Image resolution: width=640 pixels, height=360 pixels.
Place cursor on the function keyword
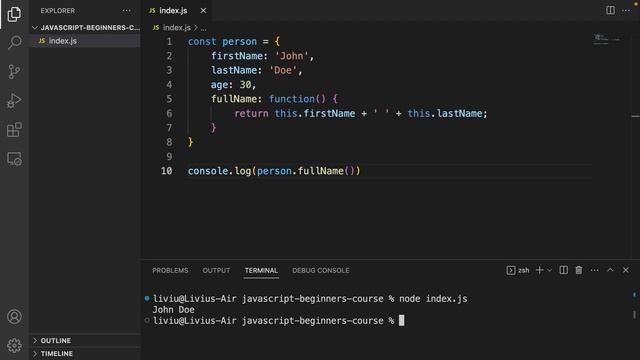tap(291, 99)
